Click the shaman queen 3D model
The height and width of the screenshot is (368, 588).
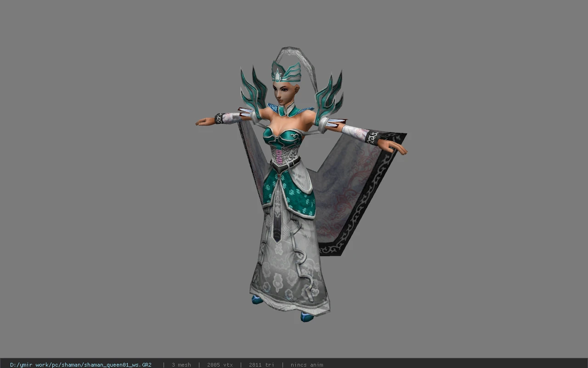coord(301,184)
